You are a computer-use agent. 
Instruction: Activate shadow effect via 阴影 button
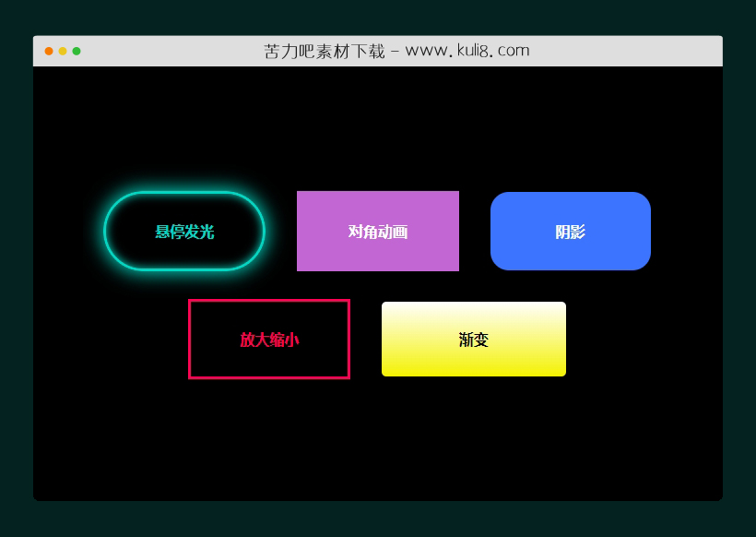point(570,231)
